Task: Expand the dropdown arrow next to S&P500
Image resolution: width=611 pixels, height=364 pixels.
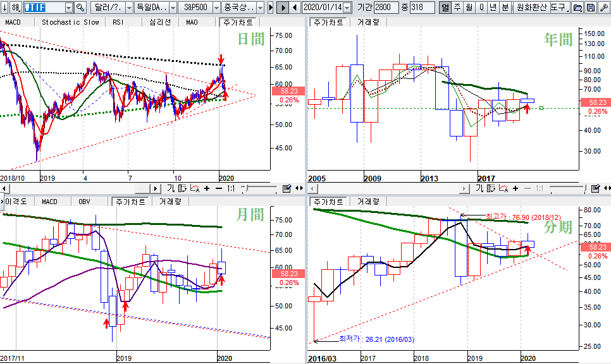Action: [x=217, y=7]
